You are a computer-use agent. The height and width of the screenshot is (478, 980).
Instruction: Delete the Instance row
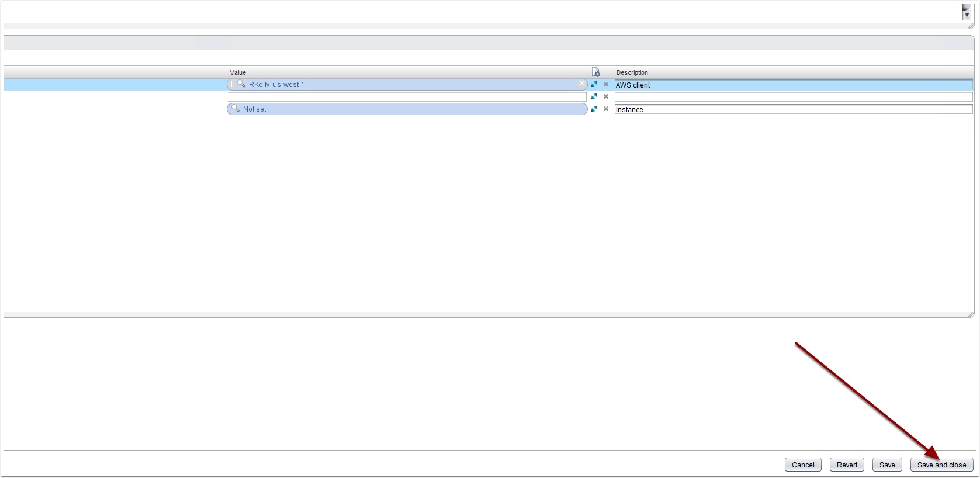pyautogui.click(x=606, y=109)
